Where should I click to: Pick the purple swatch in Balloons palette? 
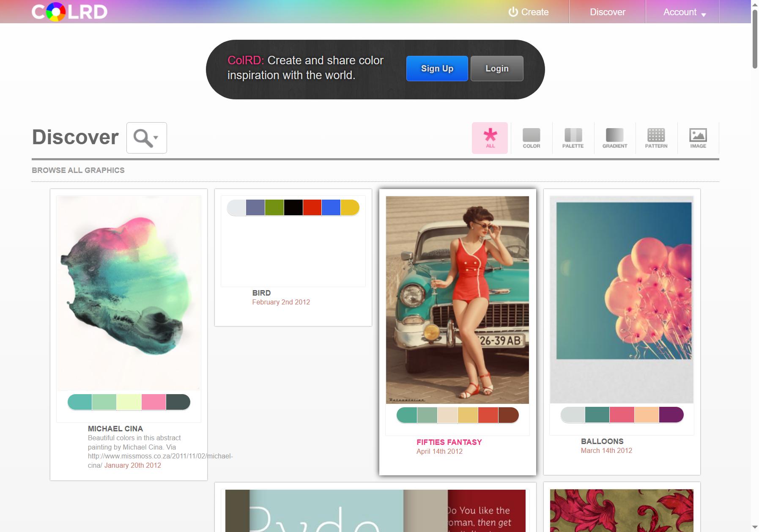tap(671, 415)
